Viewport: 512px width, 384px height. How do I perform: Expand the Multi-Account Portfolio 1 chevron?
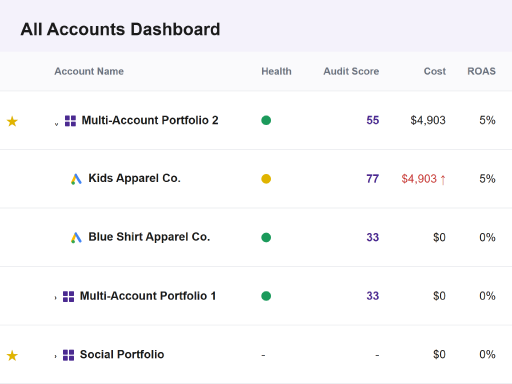point(55,298)
